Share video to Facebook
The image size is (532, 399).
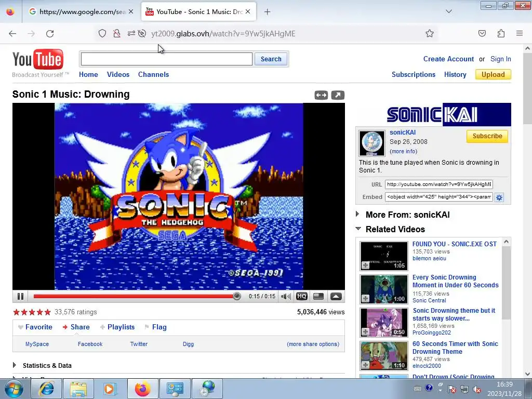pyautogui.click(x=90, y=344)
